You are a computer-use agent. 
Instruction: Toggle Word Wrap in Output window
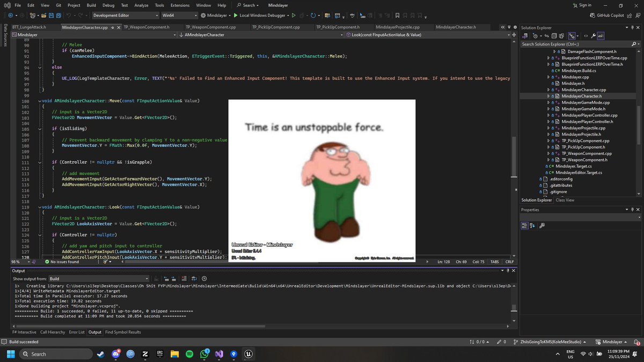(194, 279)
